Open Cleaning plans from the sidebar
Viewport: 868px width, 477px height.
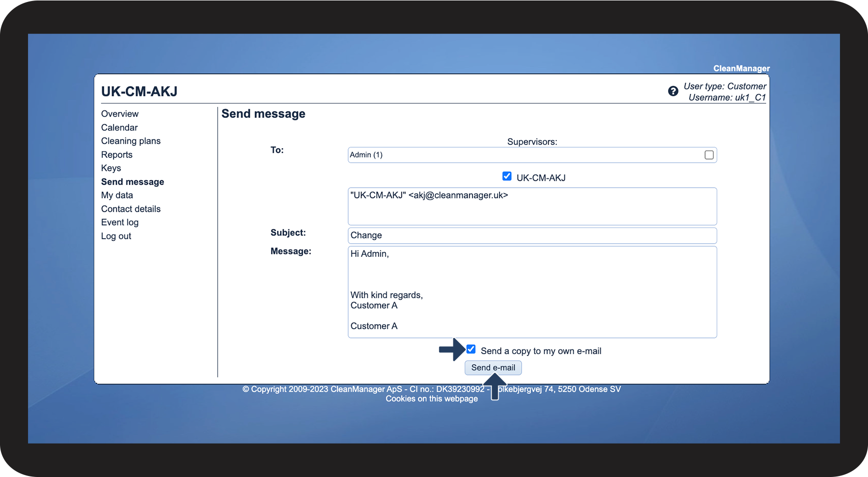131,141
